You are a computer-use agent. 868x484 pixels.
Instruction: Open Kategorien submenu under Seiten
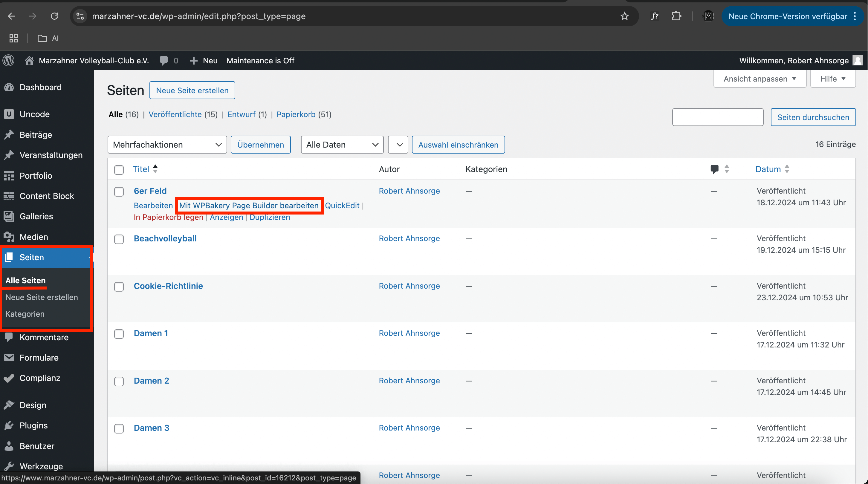[x=25, y=314]
